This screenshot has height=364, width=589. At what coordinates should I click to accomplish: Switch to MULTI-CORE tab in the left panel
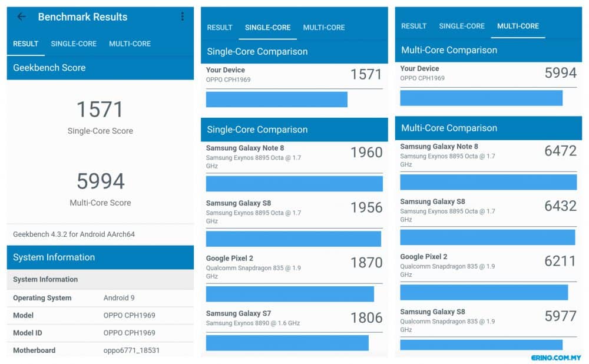pos(130,44)
